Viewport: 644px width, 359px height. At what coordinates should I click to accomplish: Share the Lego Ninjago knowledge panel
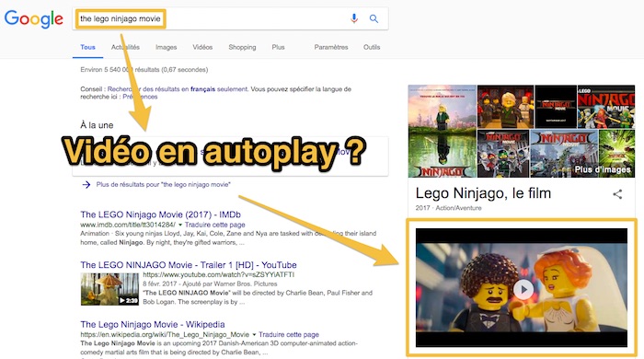point(617,194)
